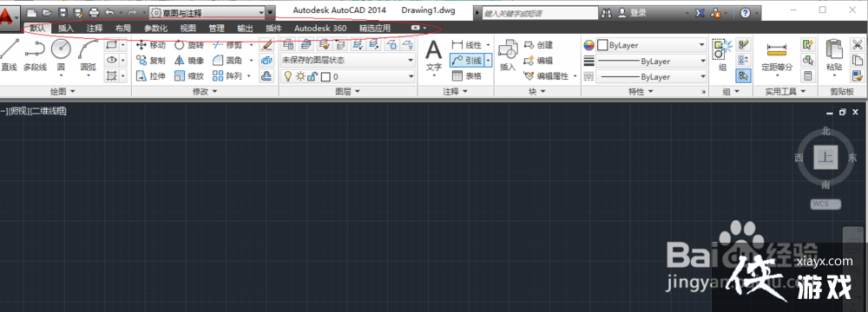868x312 pixels.
Task: Toggle the layer padlock lock icon
Action: pyautogui.click(x=312, y=77)
